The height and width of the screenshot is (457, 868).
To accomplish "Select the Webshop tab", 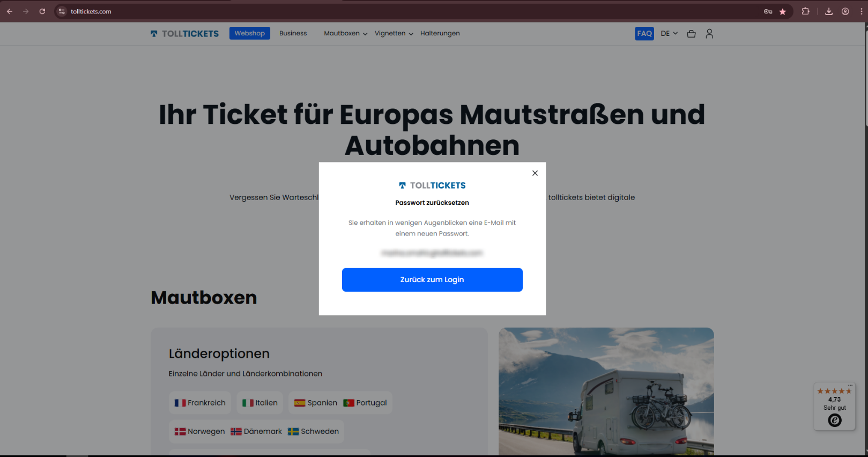I will tap(249, 33).
